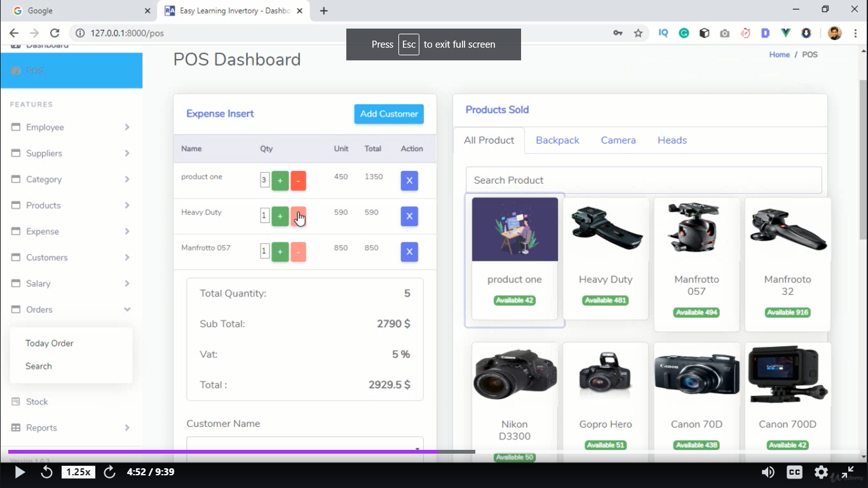The height and width of the screenshot is (488, 868).
Task: Click the Add Customer button
Action: (389, 114)
